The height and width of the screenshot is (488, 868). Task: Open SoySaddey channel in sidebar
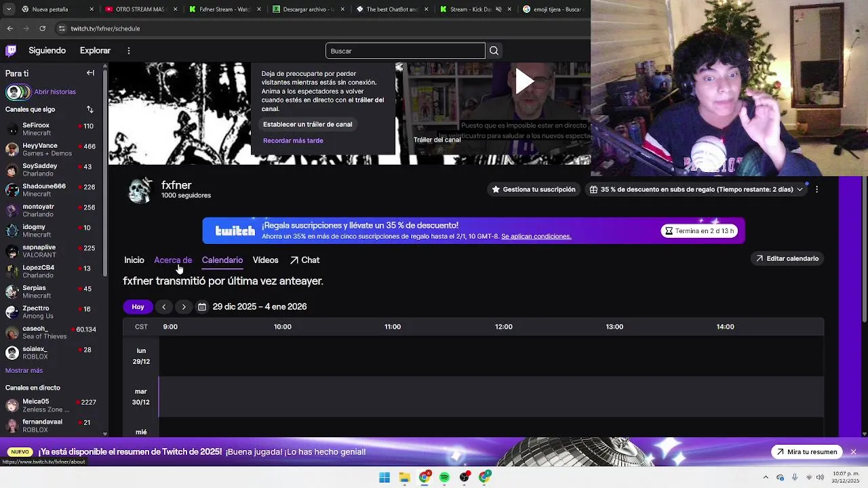click(x=50, y=169)
